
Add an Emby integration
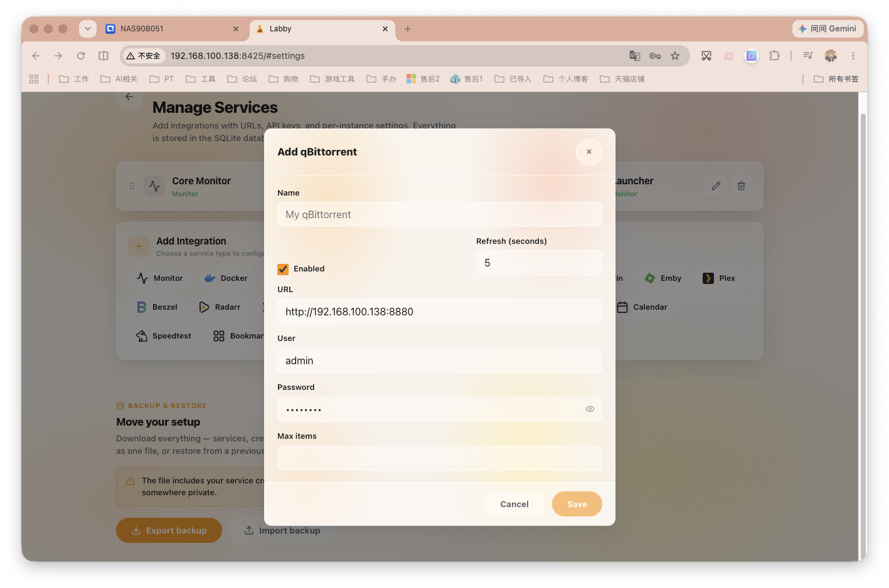pos(663,278)
